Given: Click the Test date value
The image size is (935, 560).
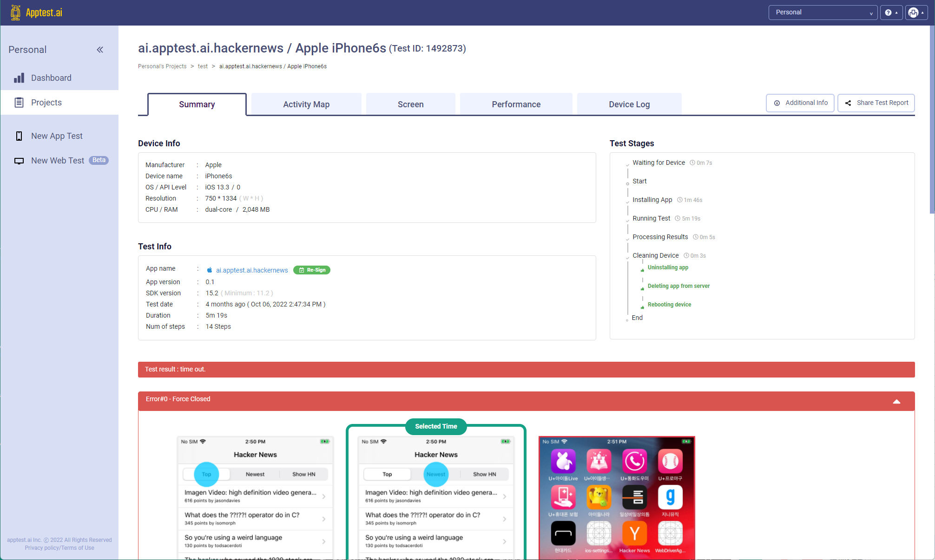Looking at the screenshot, I should [x=265, y=304].
